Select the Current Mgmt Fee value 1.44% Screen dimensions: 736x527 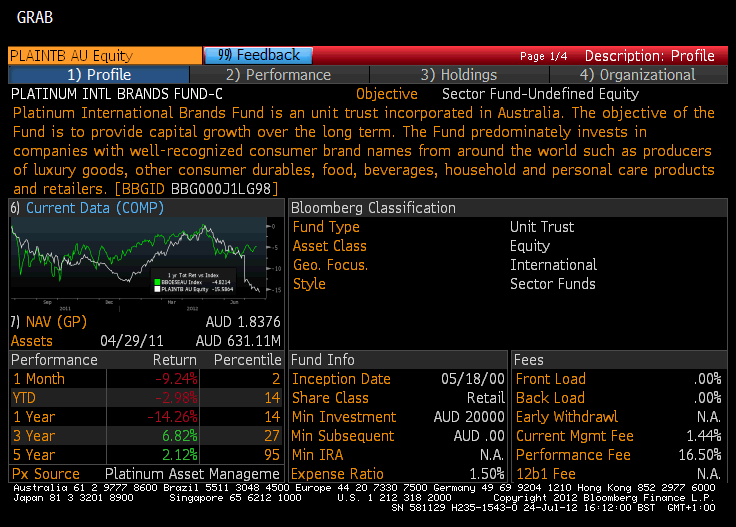[704, 436]
